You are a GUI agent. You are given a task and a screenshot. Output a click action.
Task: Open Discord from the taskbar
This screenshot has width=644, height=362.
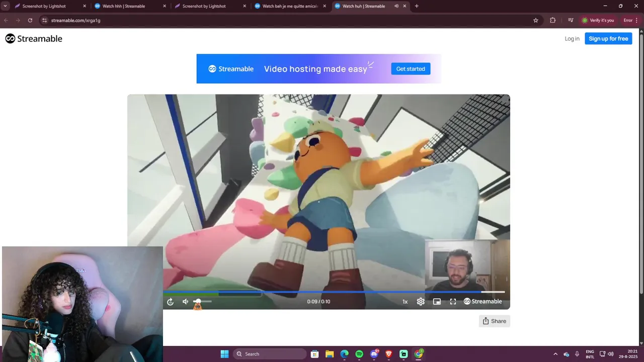click(x=374, y=354)
